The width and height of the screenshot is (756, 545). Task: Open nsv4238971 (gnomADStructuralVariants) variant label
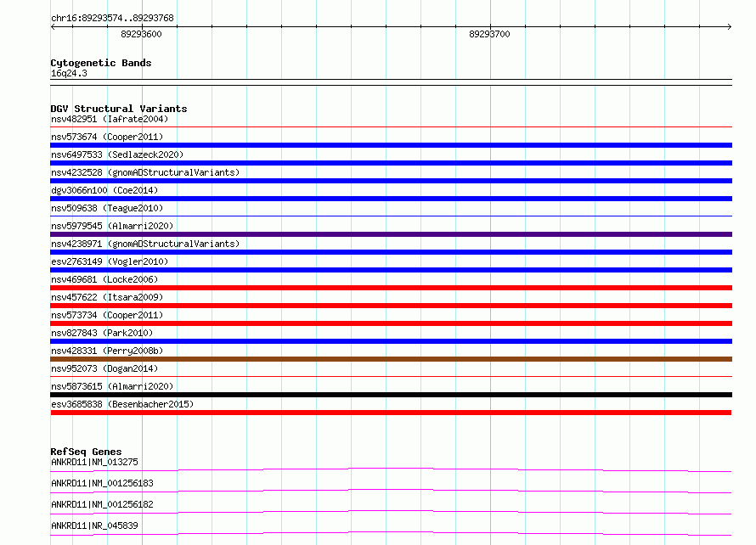click(x=145, y=244)
